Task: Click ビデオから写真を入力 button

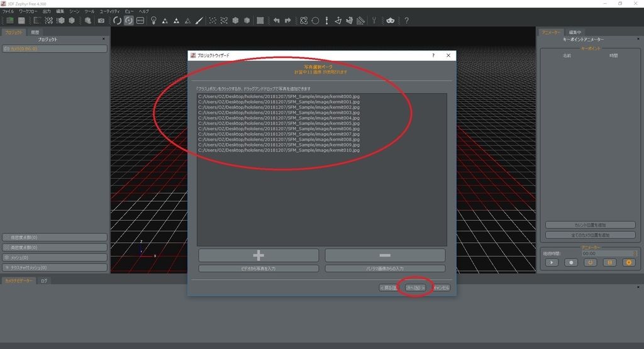Action: (x=258, y=269)
